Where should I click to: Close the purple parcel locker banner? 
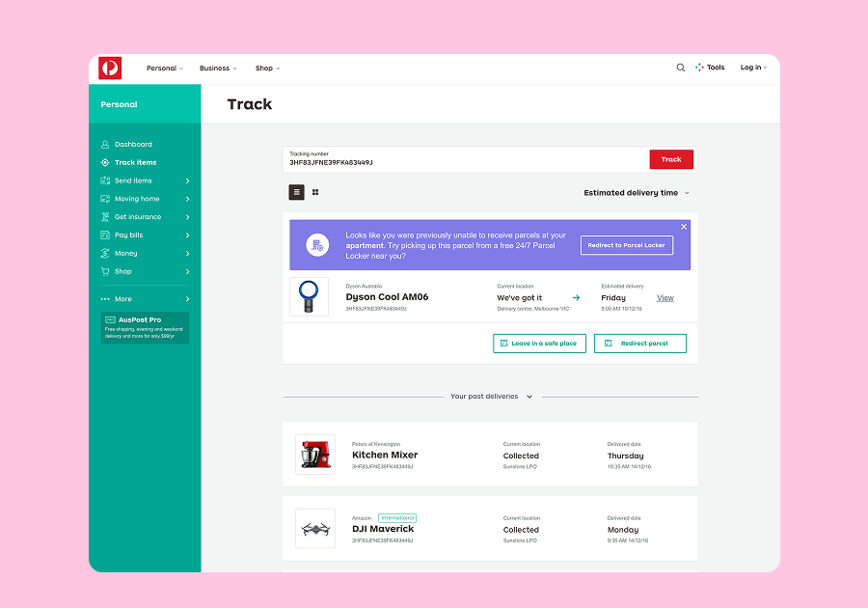pyautogui.click(x=684, y=227)
